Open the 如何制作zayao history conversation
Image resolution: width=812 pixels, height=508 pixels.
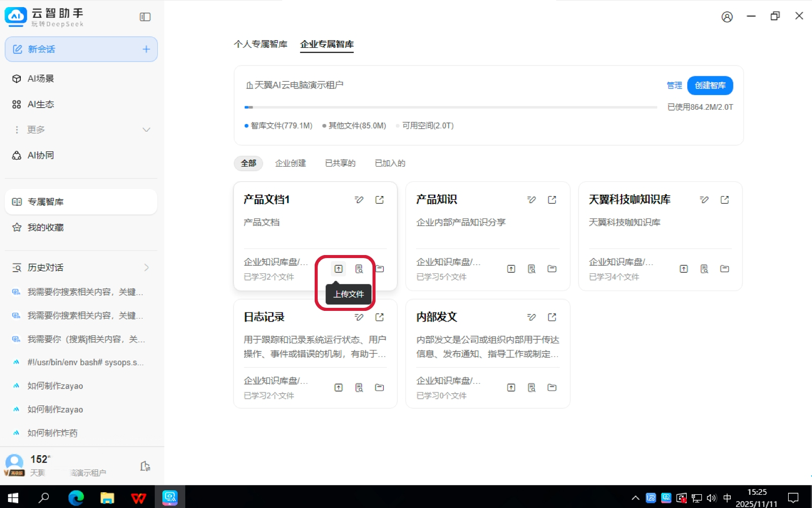click(x=55, y=386)
